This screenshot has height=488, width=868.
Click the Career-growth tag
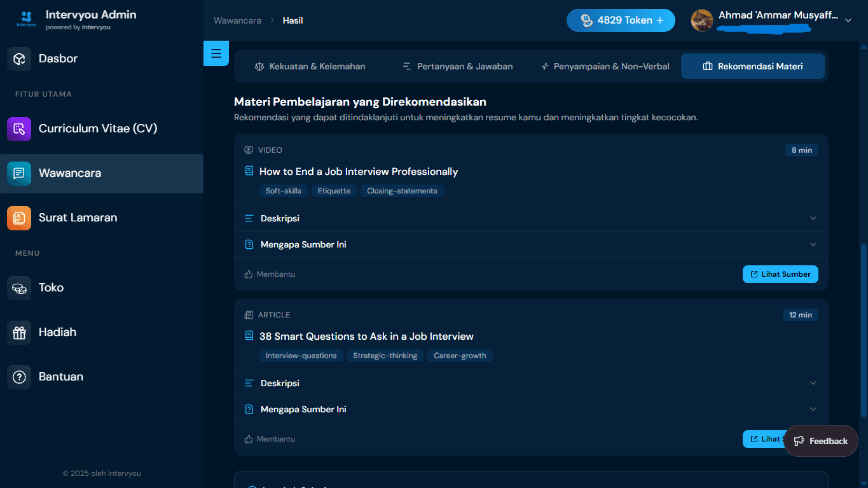click(x=460, y=356)
